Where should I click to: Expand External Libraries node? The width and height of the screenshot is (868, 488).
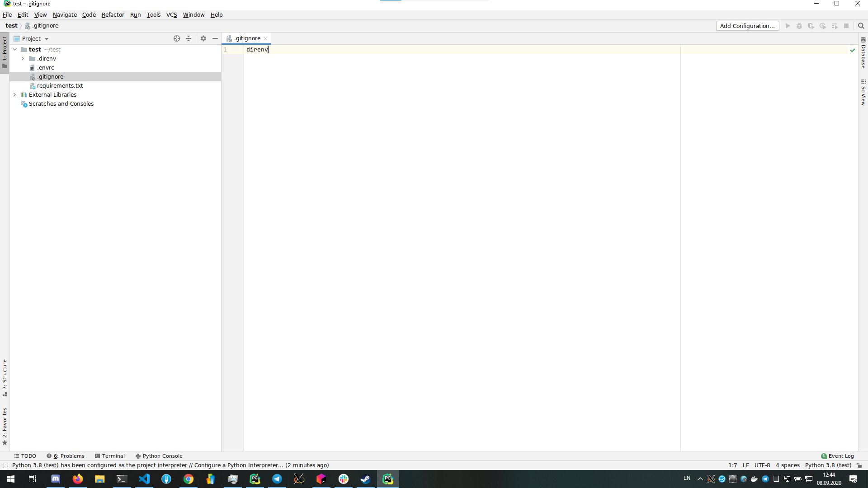[x=14, y=95]
